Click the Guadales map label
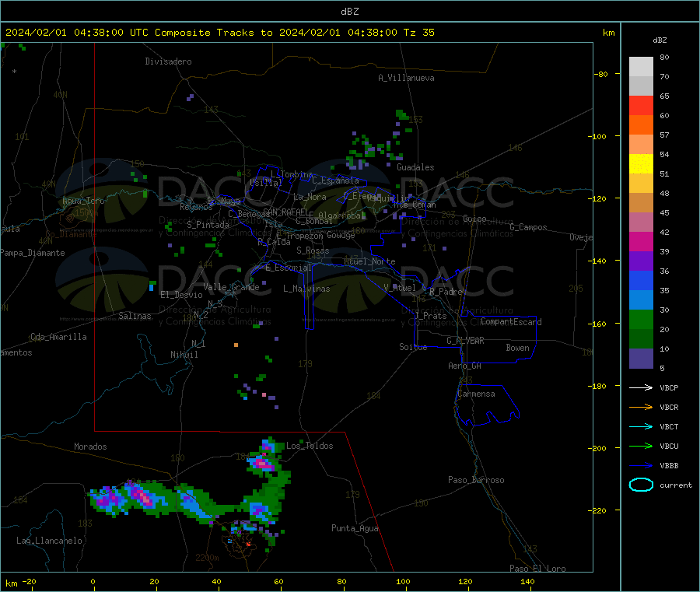Image resolution: width=700 pixels, height=592 pixels. 415,167
